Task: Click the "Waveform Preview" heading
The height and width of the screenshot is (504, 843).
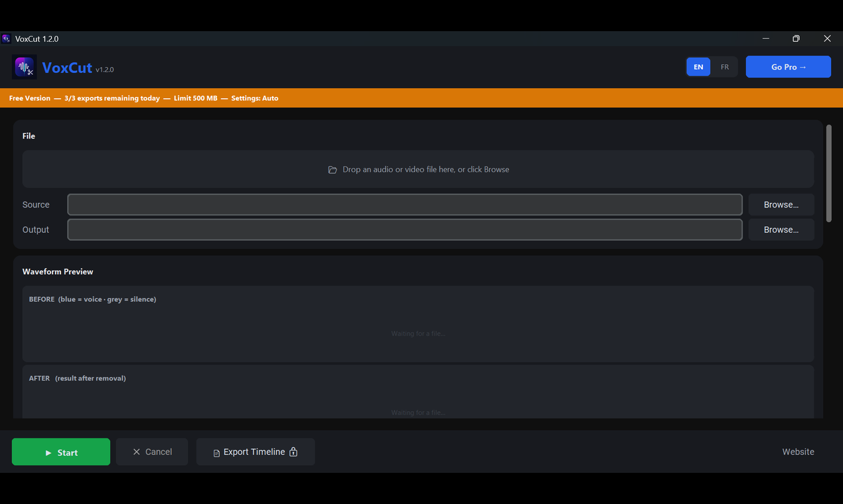Action: (58, 272)
